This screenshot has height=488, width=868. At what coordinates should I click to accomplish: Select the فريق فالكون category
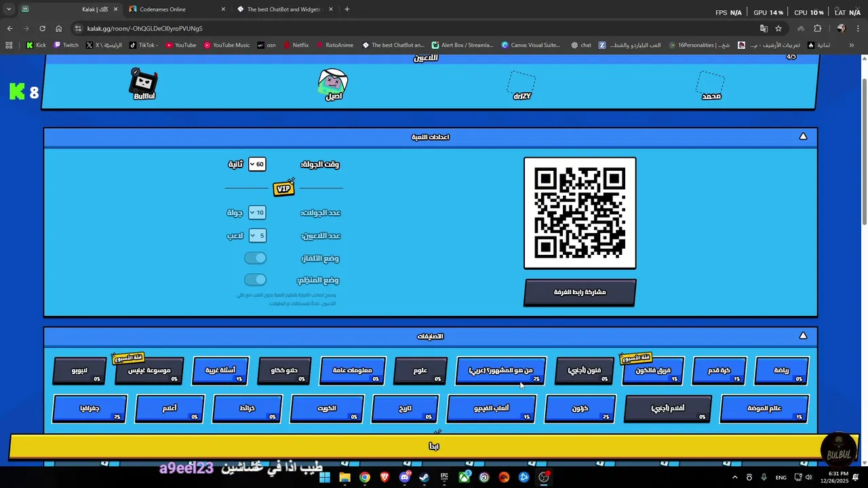654,371
